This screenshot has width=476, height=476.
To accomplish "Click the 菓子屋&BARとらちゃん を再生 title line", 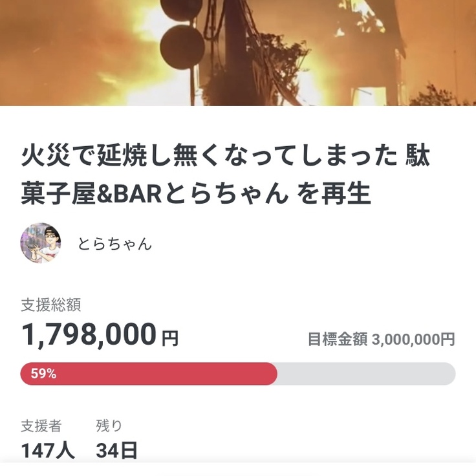I will 196,193.
